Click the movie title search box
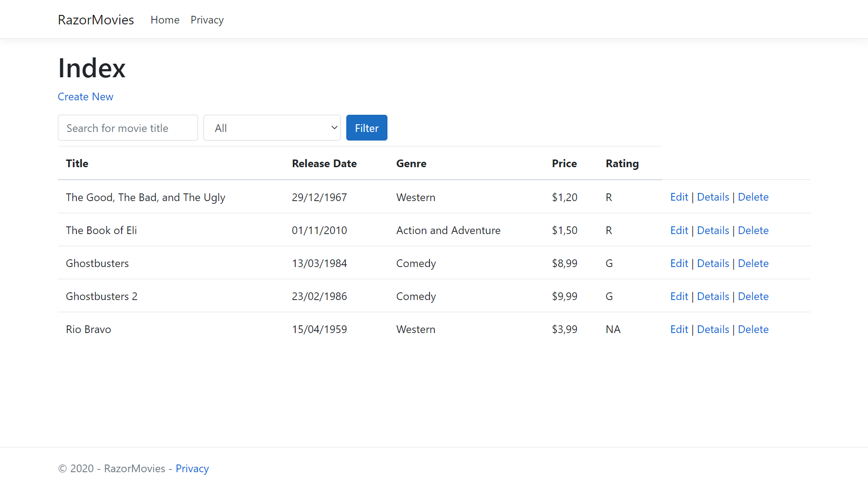 coord(127,127)
